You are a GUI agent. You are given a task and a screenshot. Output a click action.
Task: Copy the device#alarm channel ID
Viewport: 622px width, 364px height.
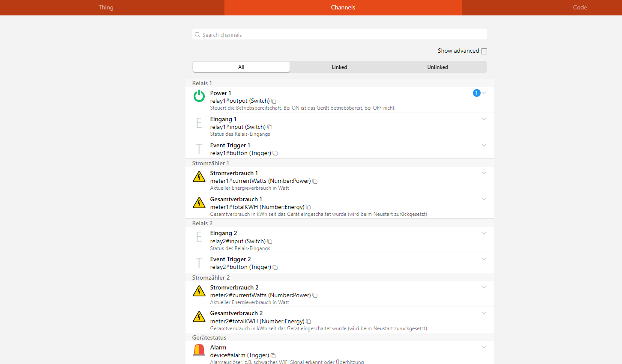(273, 355)
